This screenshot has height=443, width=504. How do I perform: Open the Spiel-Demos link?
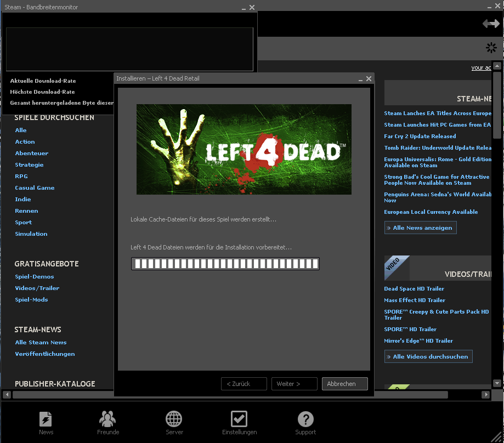[x=35, y=276]
